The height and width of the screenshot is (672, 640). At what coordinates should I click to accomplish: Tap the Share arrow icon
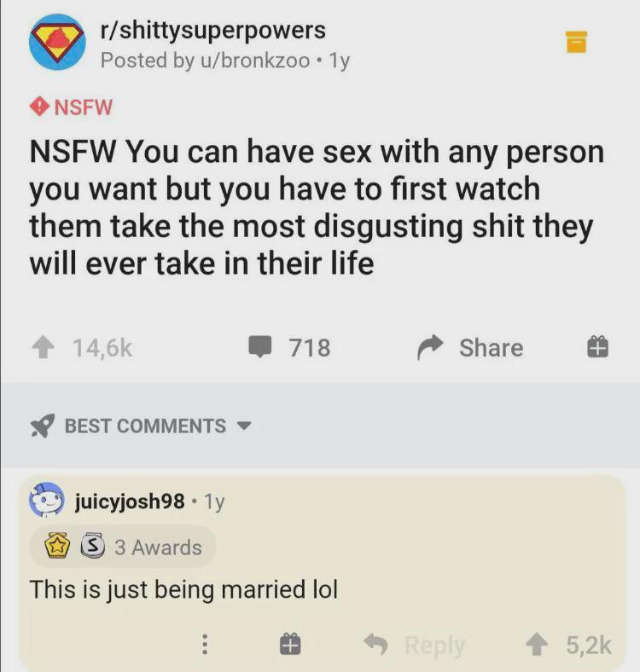point(430,347)
